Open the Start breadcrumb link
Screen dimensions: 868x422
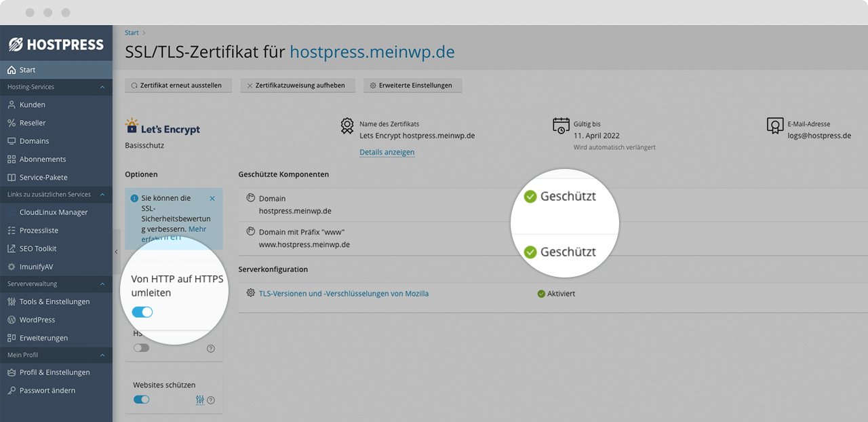[x=131, y=32]
